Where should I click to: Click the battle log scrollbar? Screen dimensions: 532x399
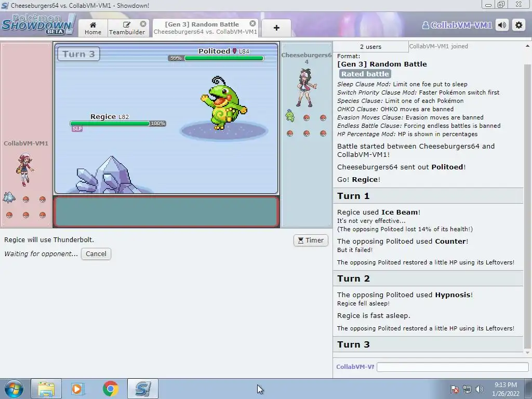[527, 206]
